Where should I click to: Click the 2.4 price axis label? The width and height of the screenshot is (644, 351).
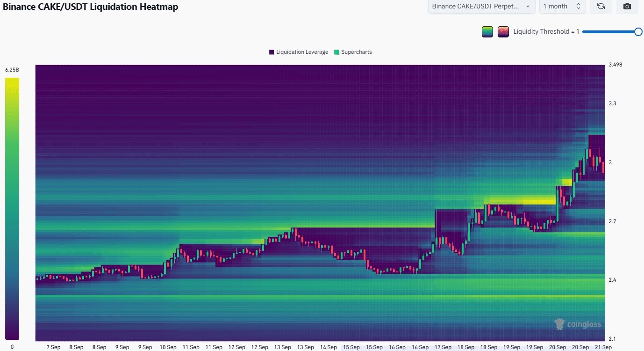pyautogui.click(x=612, y=280)
